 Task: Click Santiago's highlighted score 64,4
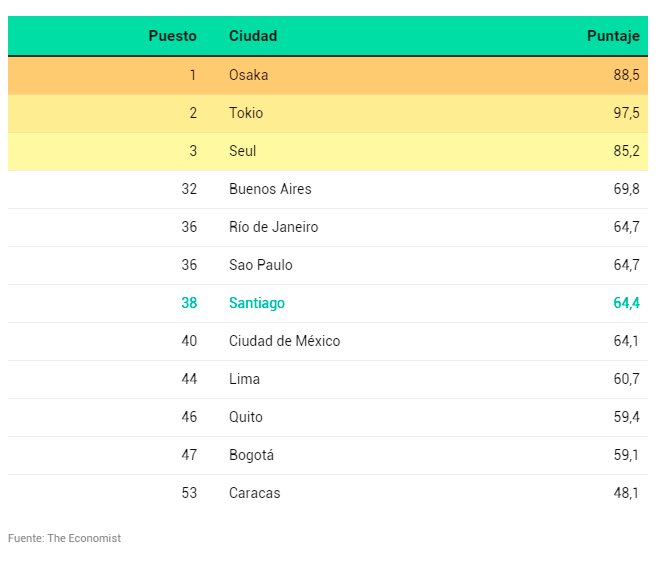(626, 303)
